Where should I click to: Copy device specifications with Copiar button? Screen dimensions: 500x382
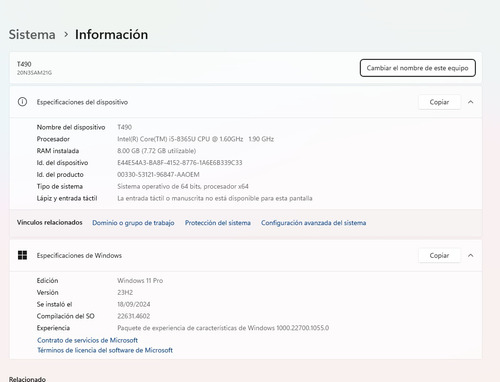point(439,102)
